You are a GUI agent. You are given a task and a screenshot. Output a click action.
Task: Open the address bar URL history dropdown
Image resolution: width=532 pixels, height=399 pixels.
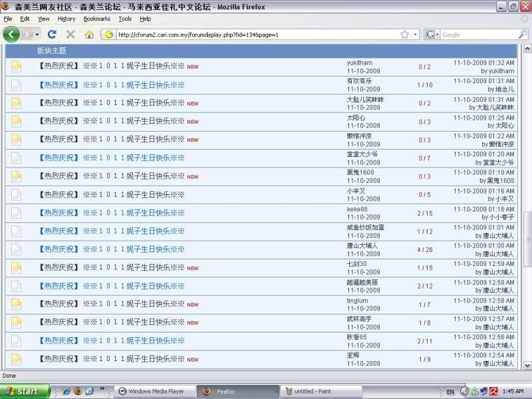pos(415,35)
